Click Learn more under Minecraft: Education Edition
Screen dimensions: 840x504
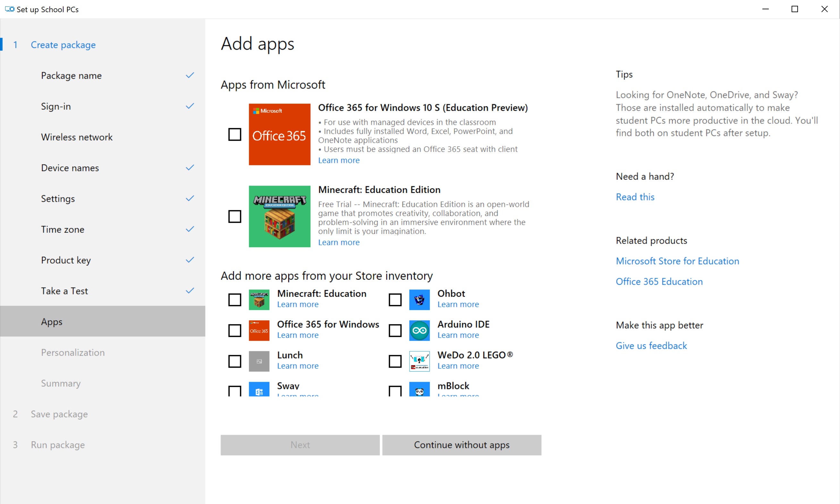339,242
